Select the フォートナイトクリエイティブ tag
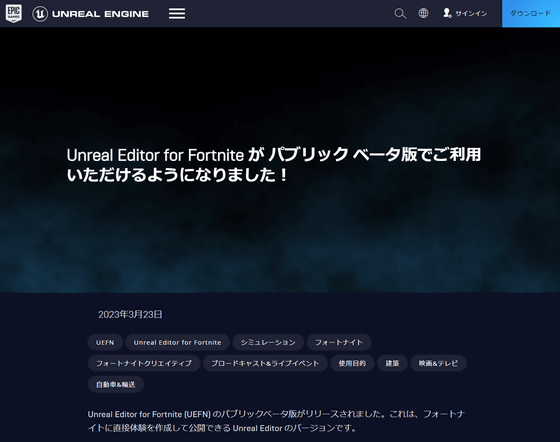Image resolution: width=560 pixels, height=442 pixels. (x=144, y=363)
